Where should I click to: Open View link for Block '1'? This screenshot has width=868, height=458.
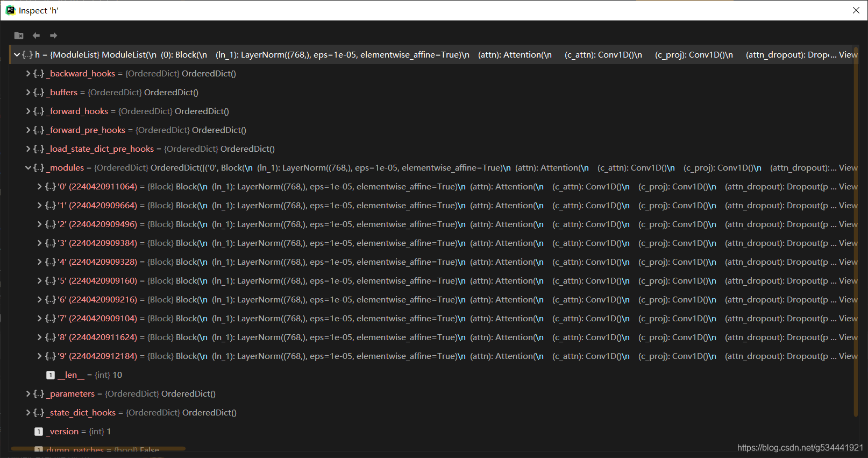coord(848,206)
